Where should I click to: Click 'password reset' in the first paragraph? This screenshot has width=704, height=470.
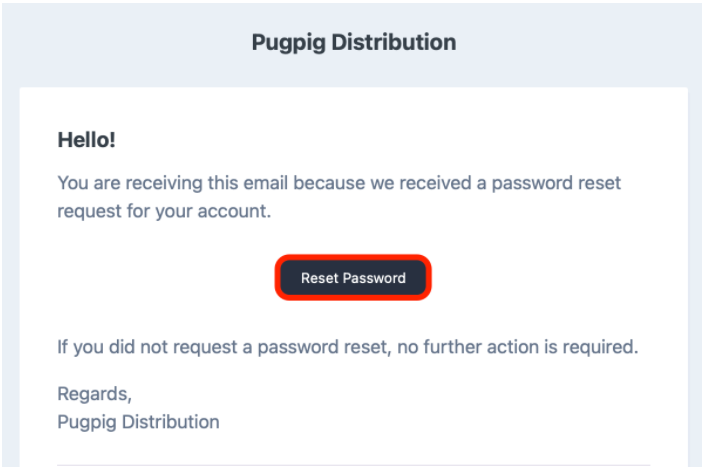556,183
